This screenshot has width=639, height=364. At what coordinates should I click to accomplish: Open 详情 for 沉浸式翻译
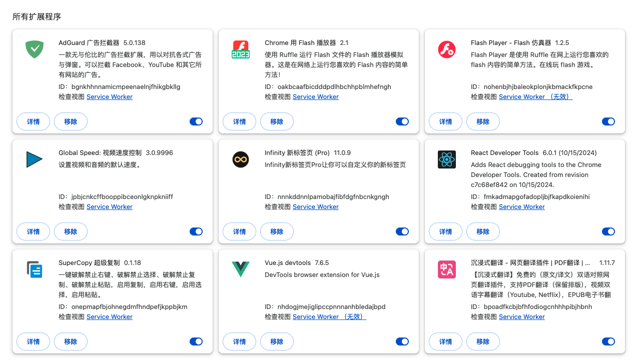[x=446, y=341]
